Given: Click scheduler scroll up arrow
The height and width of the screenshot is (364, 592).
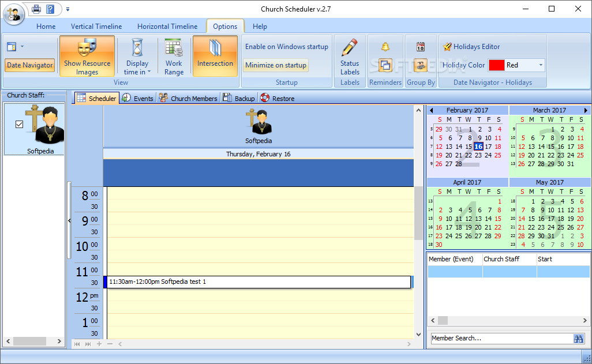Looking at the screenshot, I should pyautogui.click(x=418, y=110).
